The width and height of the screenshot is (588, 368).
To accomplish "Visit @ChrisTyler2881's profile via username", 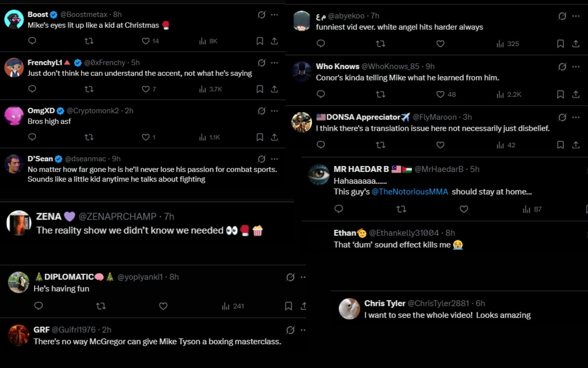I will point(438,304).
